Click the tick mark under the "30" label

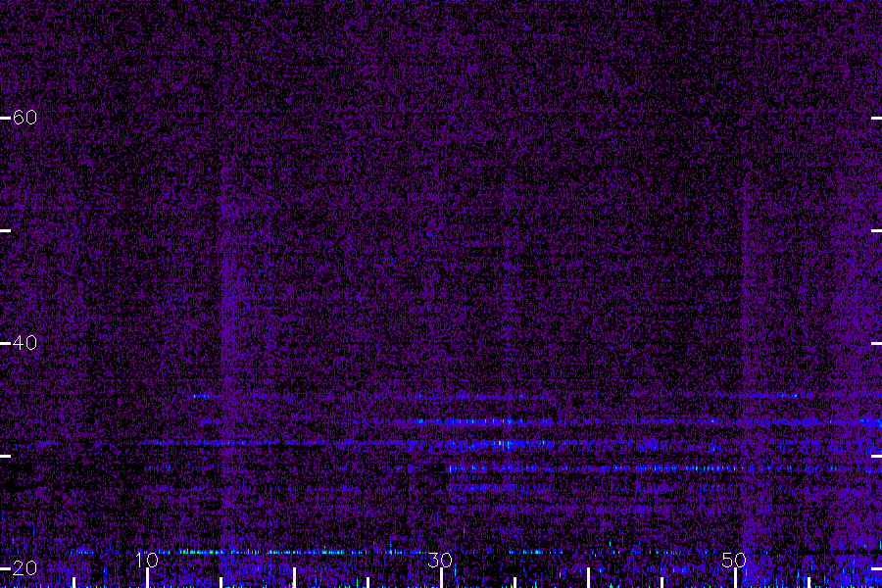click(x=441, y=578)
